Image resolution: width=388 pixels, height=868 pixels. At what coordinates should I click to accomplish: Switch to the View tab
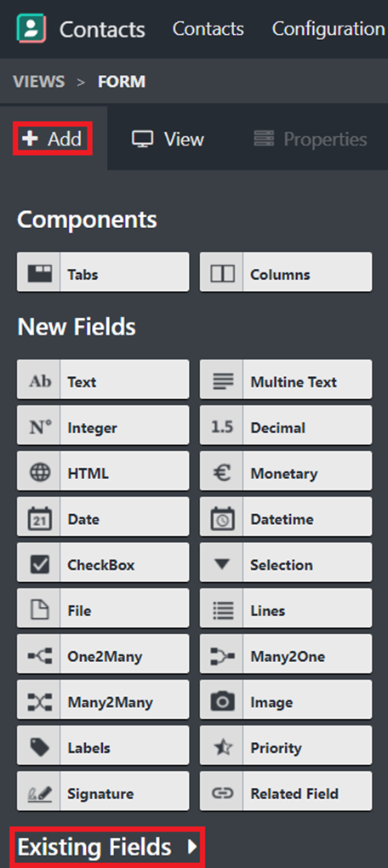point(168,139)
